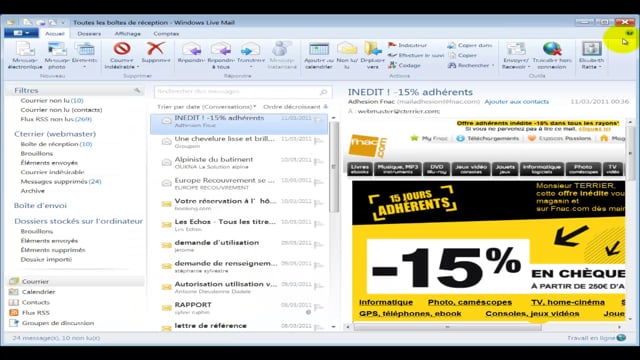Open the Contacts view
This screenshot has width=640, height=360.
[x=36, y=302]
